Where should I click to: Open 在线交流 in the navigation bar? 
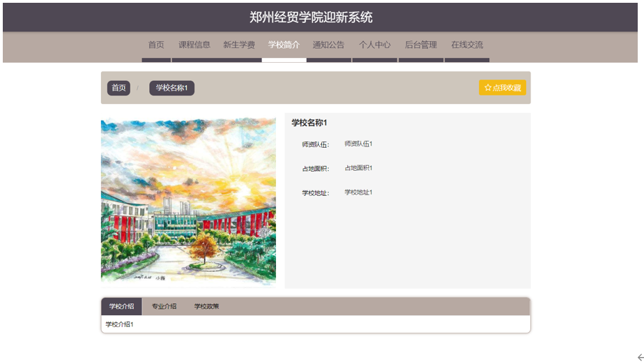[467, 45]
